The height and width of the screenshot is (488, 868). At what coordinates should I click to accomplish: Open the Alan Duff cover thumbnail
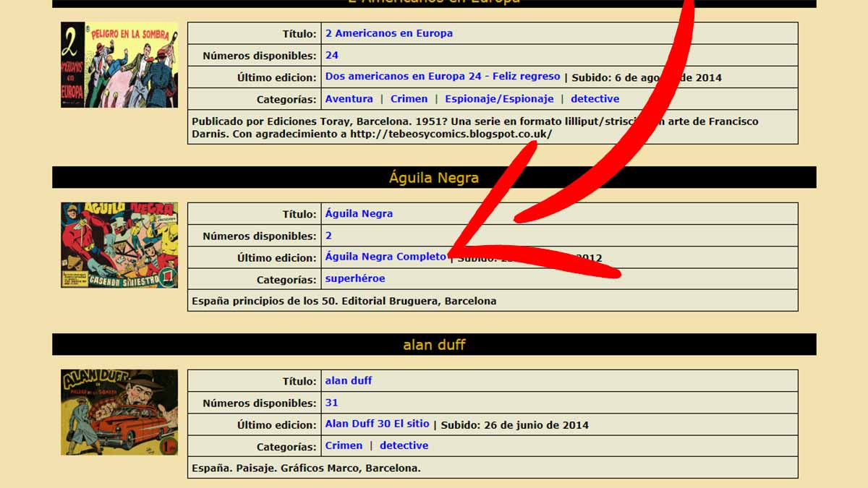point(119,412)
